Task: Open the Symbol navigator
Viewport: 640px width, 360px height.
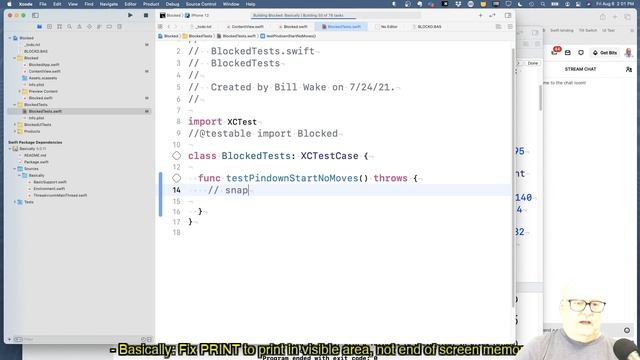Action: [60, 27]
